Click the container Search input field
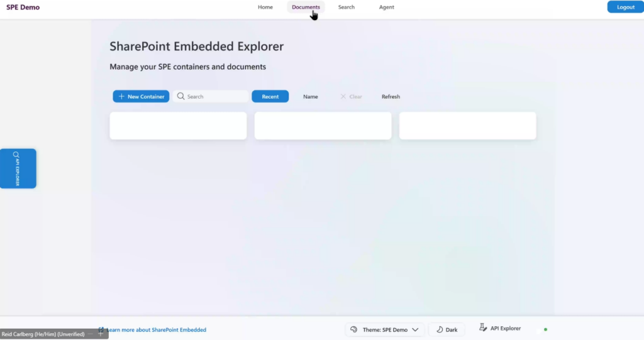The height and width of the screenshot is (340, 644). [x=211, y=97]
